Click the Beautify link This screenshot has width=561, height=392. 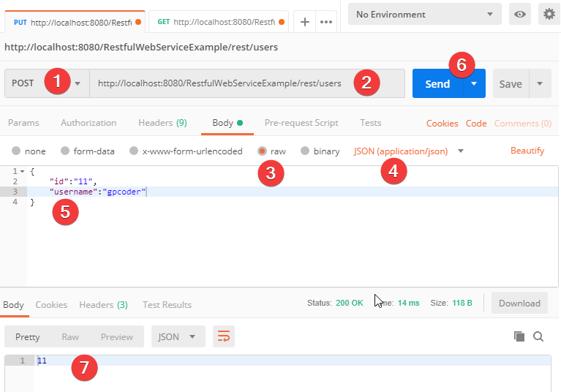coord(527,151)
